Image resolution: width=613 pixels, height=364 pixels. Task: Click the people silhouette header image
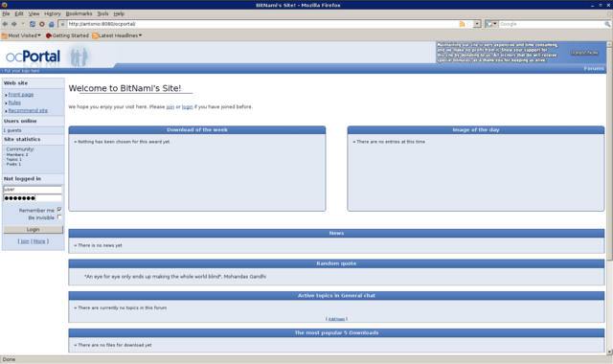[79, 57]
